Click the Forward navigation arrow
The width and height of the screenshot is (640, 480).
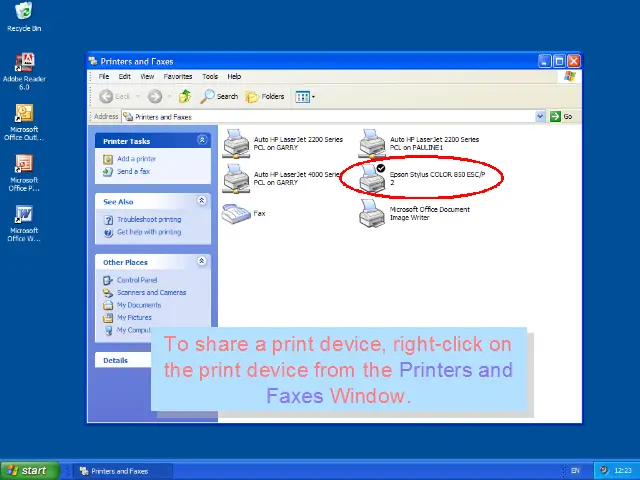pos(155,97)
